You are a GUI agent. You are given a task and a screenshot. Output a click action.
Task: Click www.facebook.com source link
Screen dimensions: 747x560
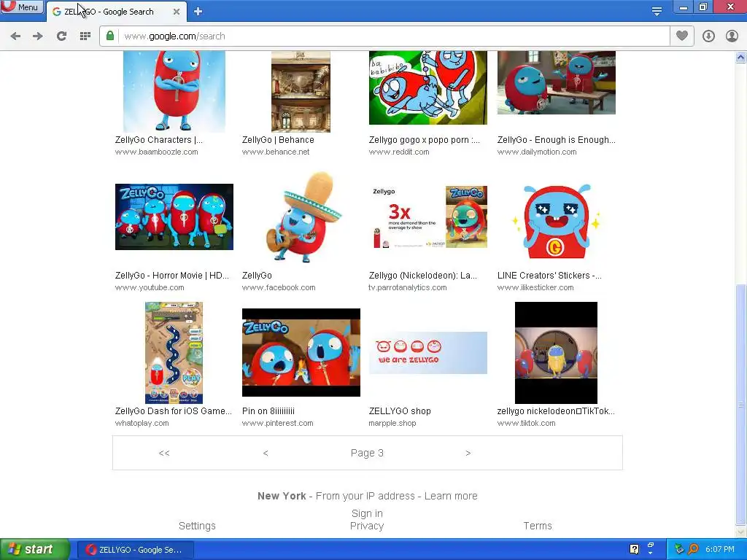pyautogui.click(x=278, y=287)
